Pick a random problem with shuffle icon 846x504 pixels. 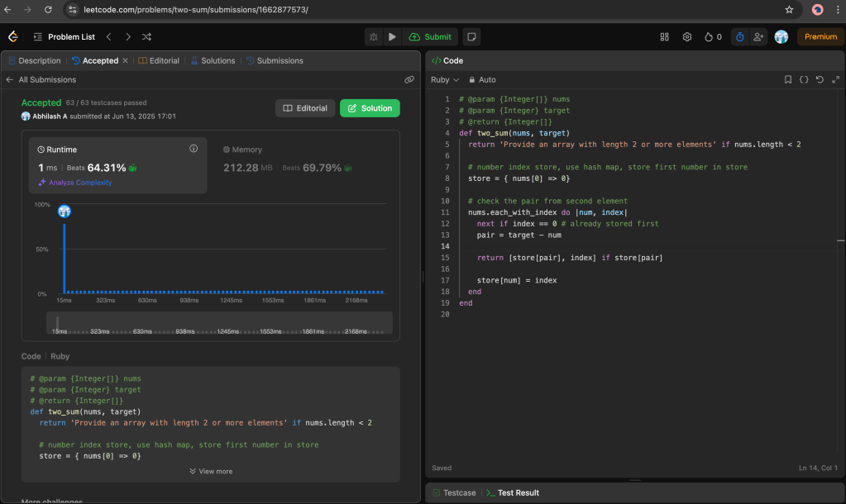(146, 36)
